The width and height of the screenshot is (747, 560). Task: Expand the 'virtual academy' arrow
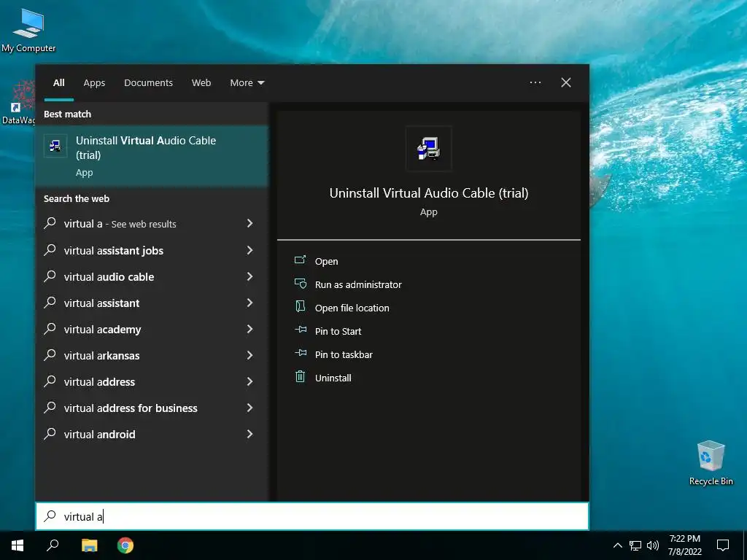(249, 329)
